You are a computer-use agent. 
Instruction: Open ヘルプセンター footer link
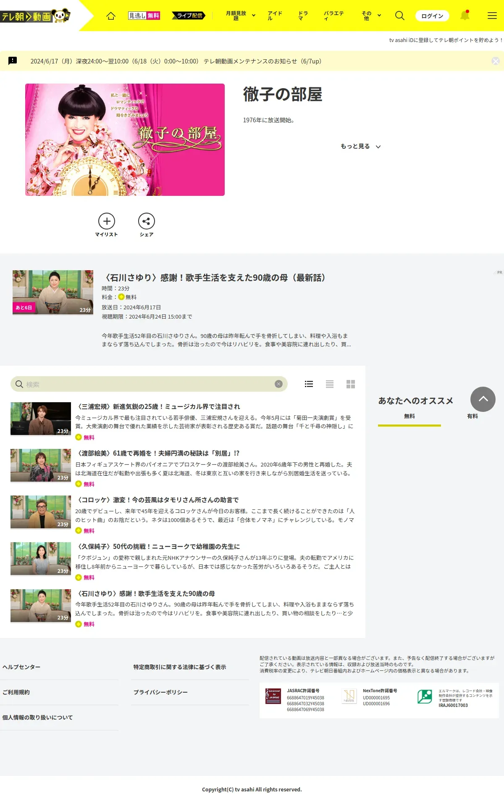pos(21,667)
